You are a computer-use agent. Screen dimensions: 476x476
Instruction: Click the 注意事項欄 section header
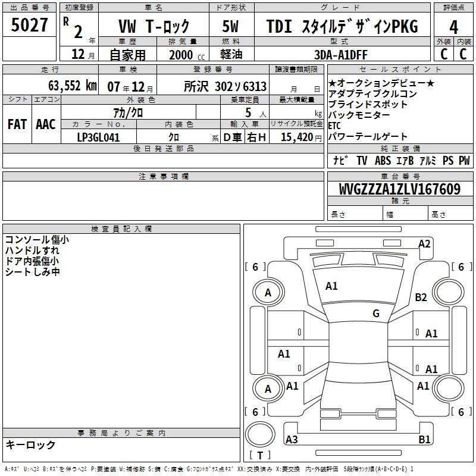point(163,177)
